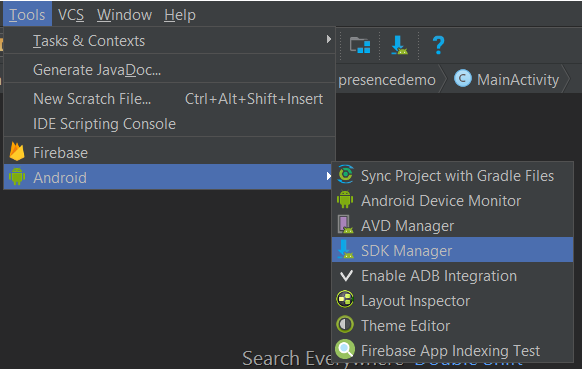Click the Layout Inspector icon
Screen dimensions: 582x369
(345, 300)
